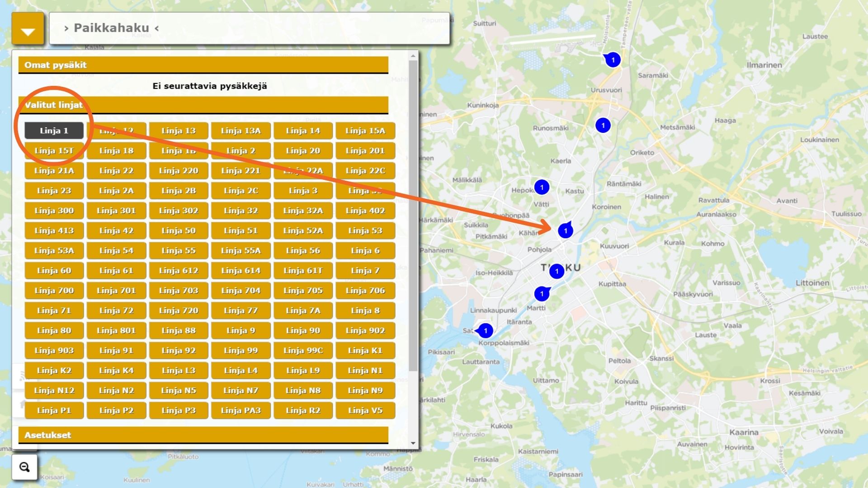Click bus marker at Satama harbor
The height and width of the screenshot is (488, 868).
[485, 331]
